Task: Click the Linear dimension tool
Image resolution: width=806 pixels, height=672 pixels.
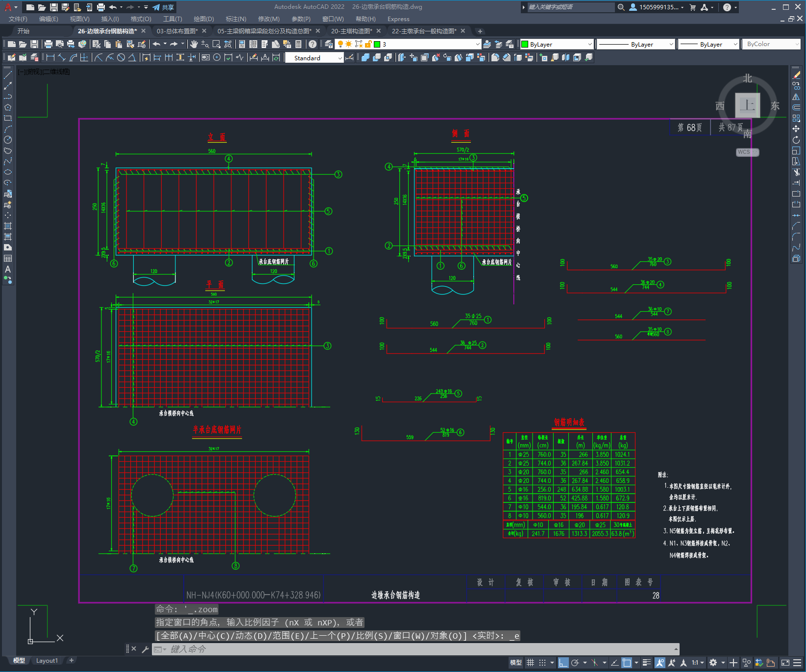Action: pyautogui.click(x=50, y=58)
